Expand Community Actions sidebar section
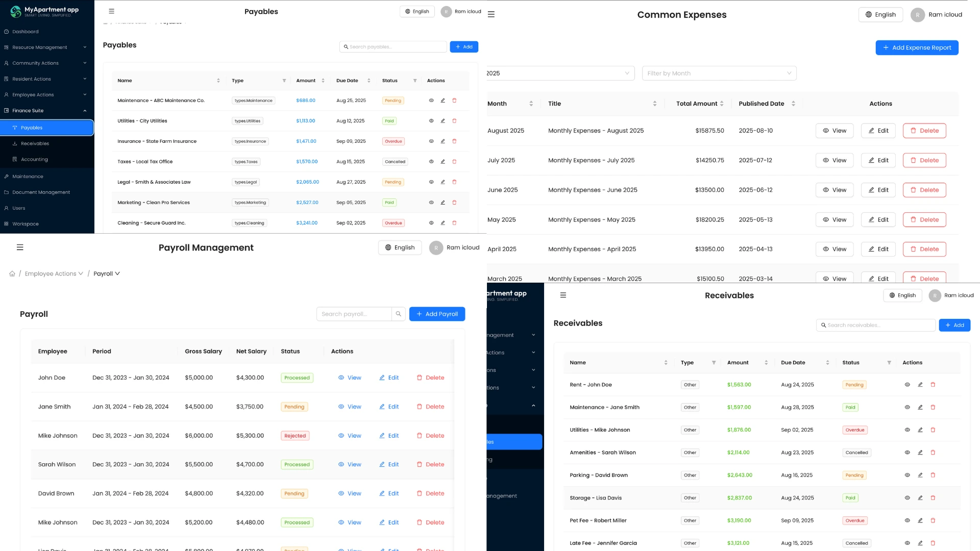Screen dimensions: 980x551 click(x=47, y=63)
